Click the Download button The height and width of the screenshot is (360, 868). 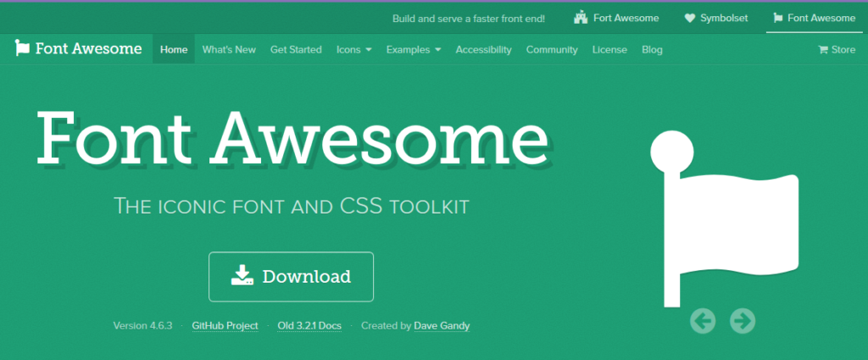(x=292, y=276)
